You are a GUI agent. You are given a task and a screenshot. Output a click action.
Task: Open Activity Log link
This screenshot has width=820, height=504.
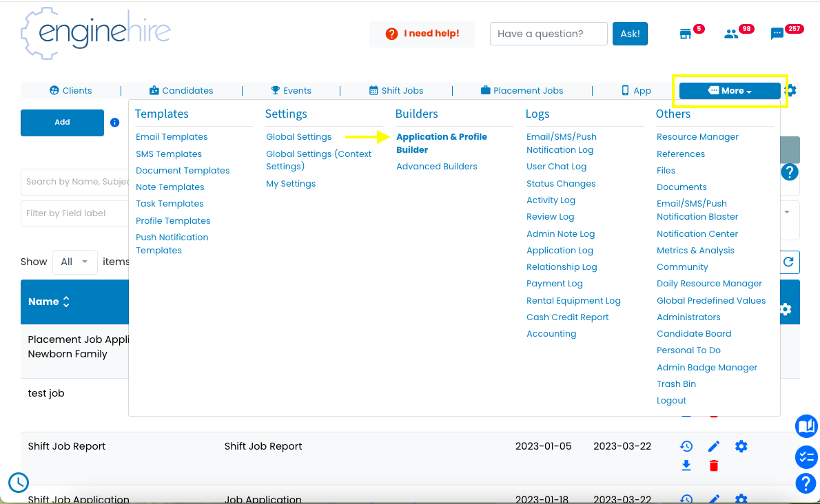(551, 200)
